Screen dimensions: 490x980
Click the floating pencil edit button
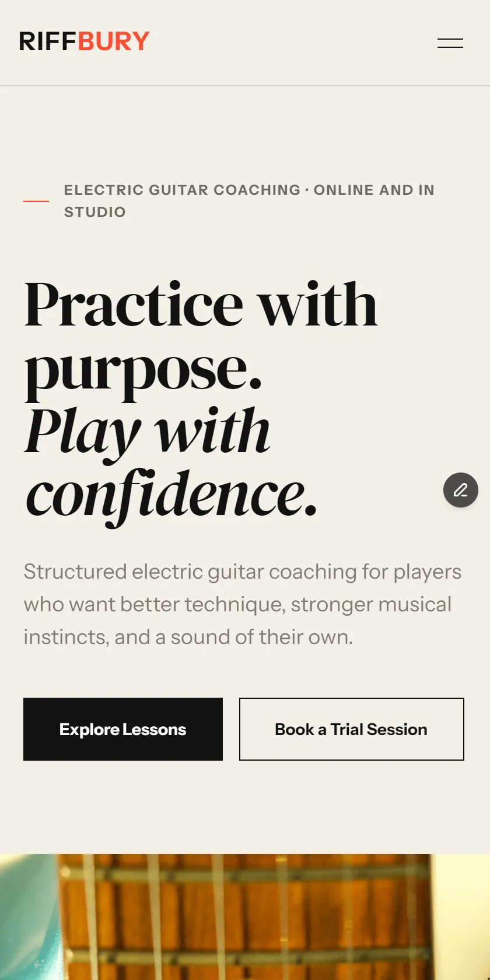[x=461, y=490]
